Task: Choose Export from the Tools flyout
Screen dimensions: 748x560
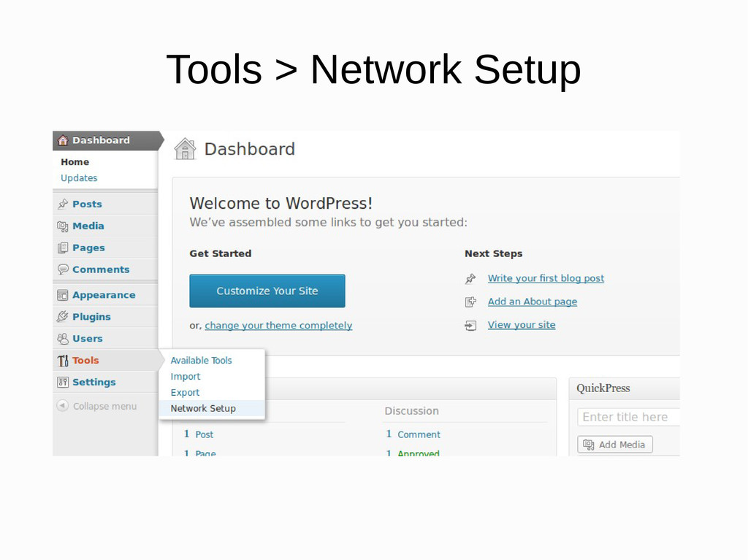Action: point(185,393)
